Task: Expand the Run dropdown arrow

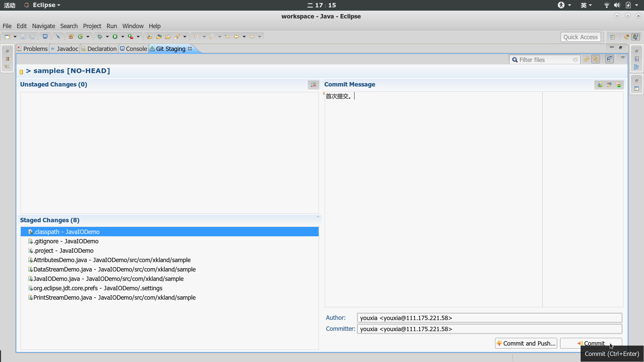Action: pyautogui.click(x=123, y=37)
